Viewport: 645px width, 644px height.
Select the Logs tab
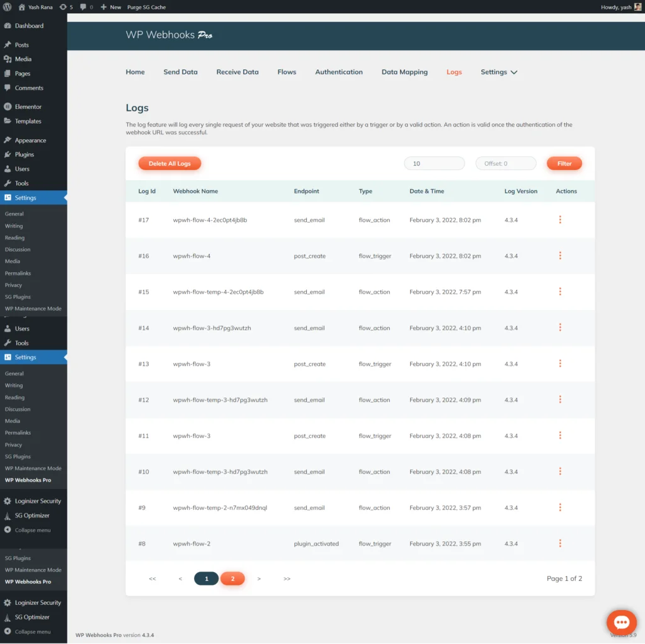point(454,72)
